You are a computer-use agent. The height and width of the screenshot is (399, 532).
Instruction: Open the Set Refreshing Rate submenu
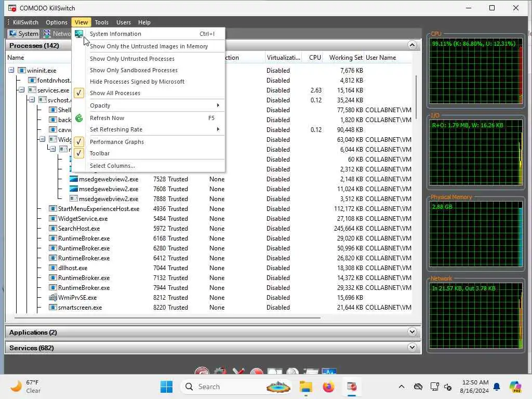point(149,129)
